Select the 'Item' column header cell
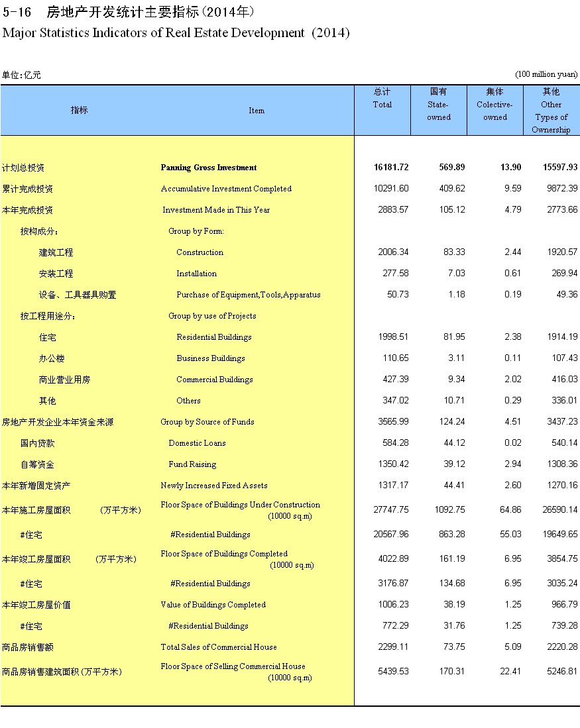580x728 pixels. [x=257, y=111]
